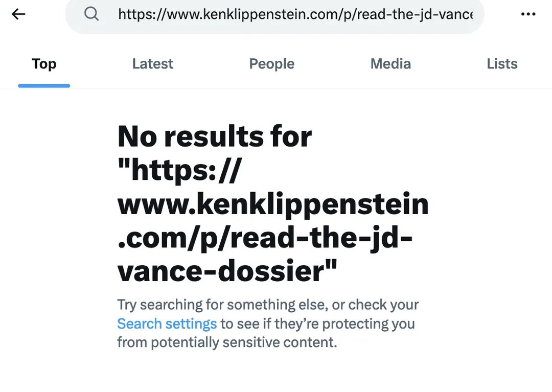552x392 pixels.
Task: Open the three-dot more options menu
Action: (528, 14)
